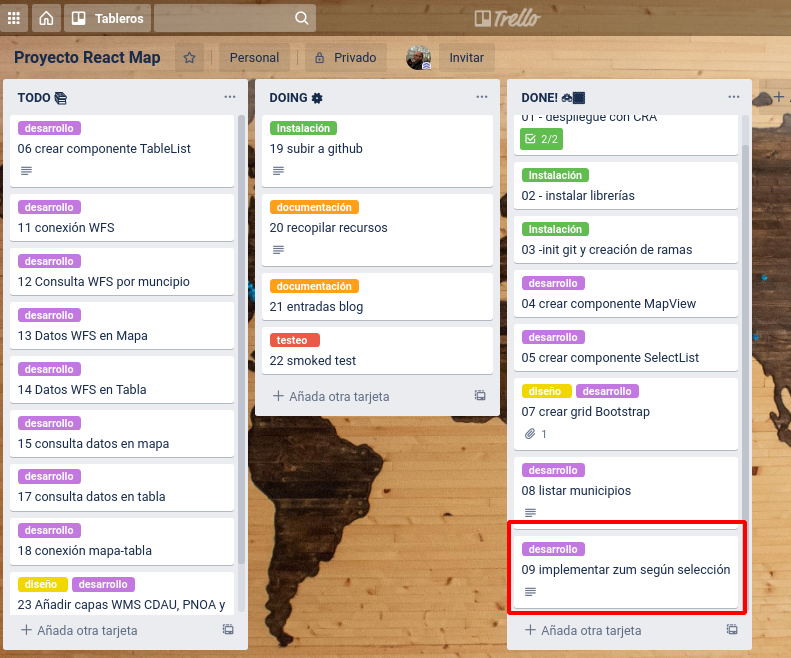Image resolution: width=791 pixels, height=658 pixels.
Task: Open card 14 Datos WFS en Tabla
Action: pyautogui.click(x=122, y=379)
